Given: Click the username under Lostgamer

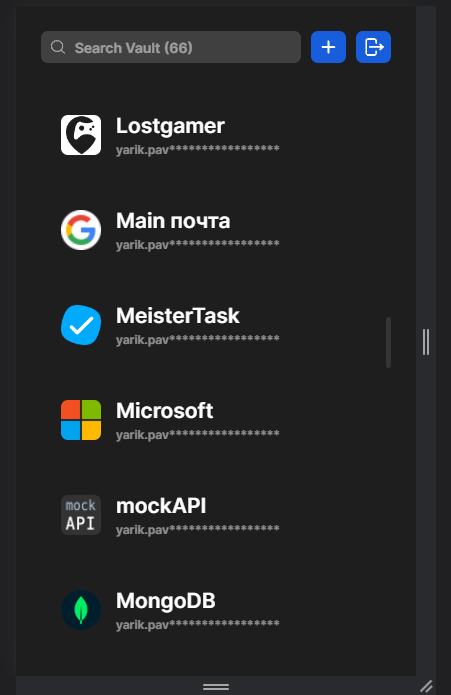Looking at the screenshot, I should pyautogui.click(x=198, y=150).
